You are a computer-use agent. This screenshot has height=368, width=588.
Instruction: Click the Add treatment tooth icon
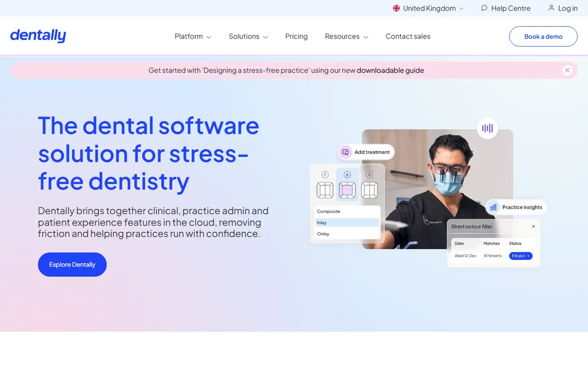345,152
